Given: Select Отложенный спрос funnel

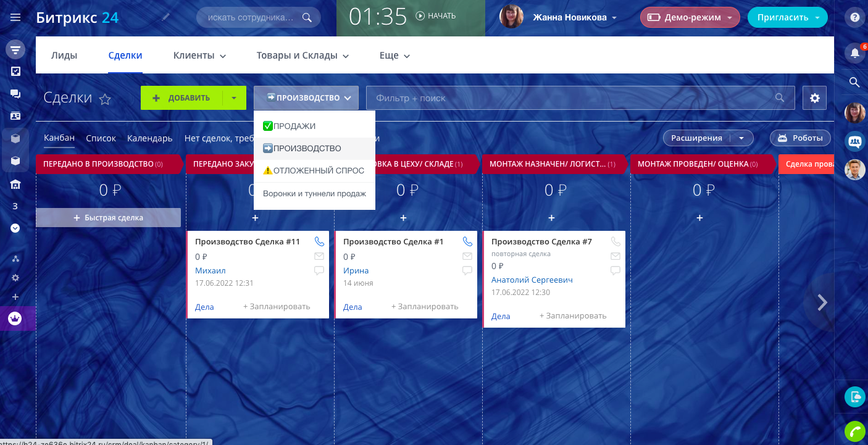Looking at the screenshot, I should [314, 171].
